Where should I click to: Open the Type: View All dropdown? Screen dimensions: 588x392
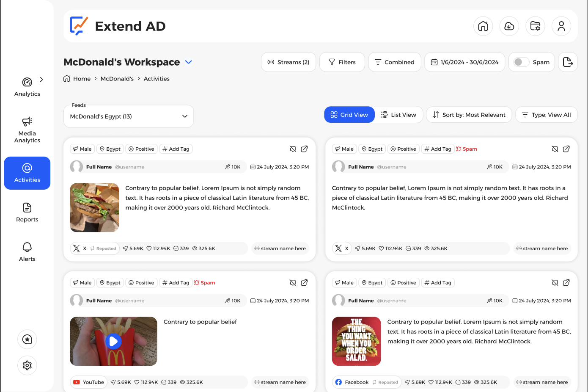point(547,115)
